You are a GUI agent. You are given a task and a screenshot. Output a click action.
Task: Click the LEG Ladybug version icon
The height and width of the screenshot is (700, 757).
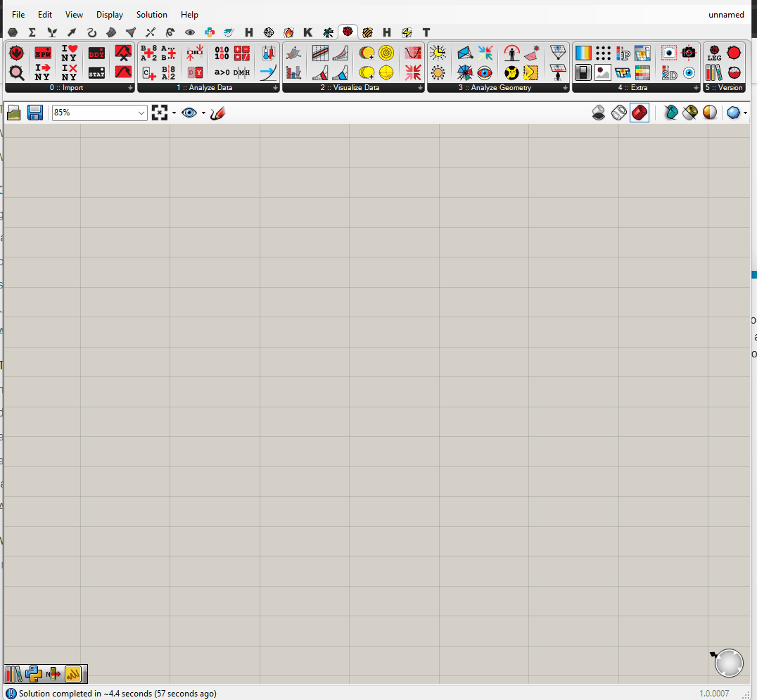point(714,53)
